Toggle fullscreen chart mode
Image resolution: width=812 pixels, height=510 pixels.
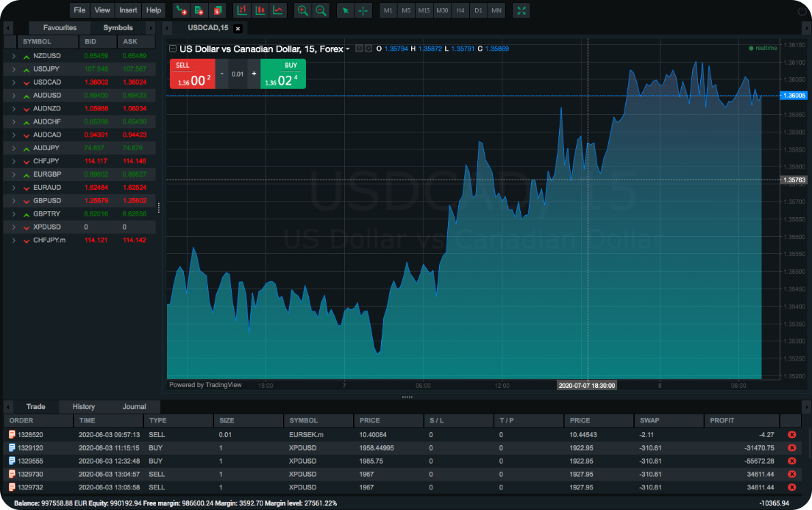521,10
